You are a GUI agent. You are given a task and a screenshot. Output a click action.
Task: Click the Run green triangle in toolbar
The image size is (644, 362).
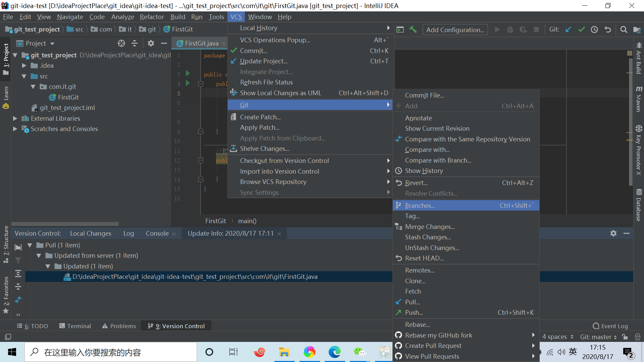click(x=497, y=29)
